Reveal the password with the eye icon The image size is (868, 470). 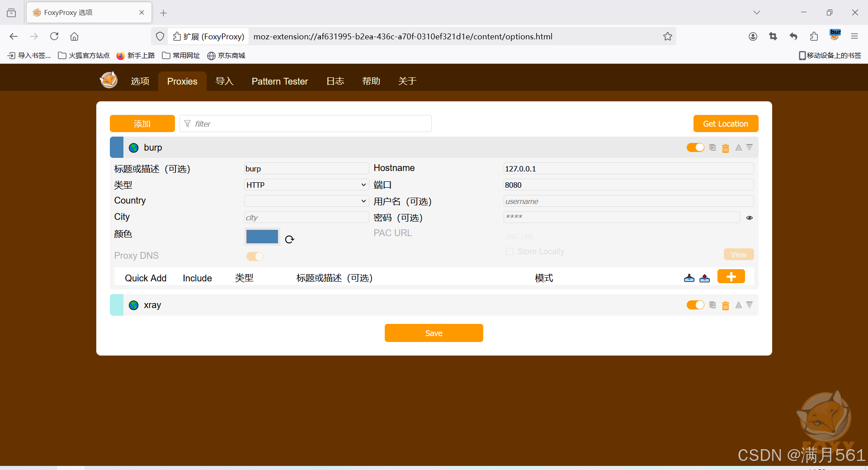749,218
